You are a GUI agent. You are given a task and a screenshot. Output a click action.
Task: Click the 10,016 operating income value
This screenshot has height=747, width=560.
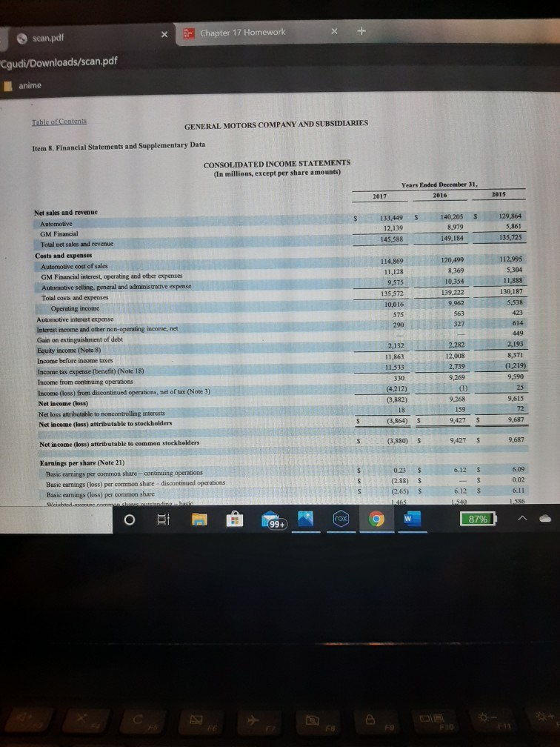coord(394,305)
